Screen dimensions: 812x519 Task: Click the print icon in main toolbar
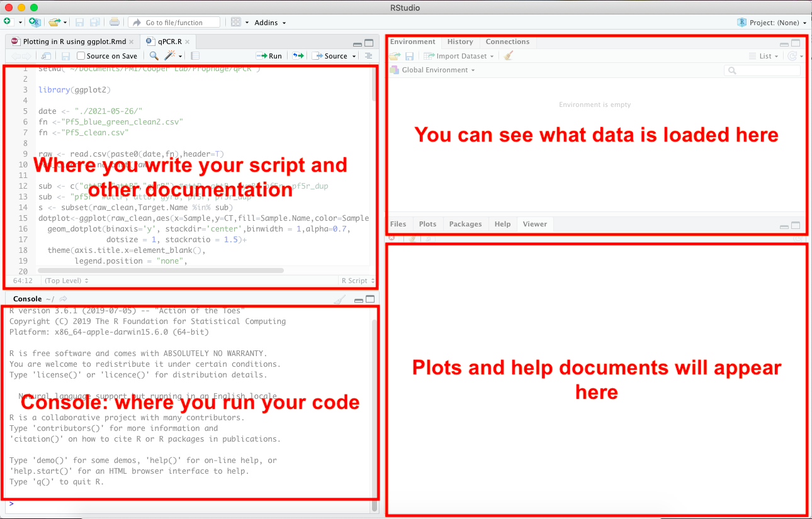114,22
